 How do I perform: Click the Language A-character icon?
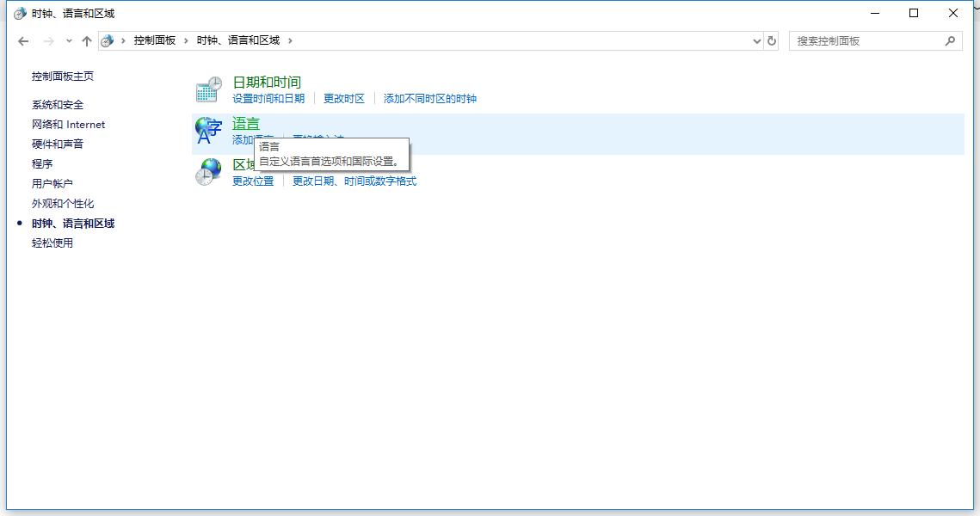coord(207,131)
